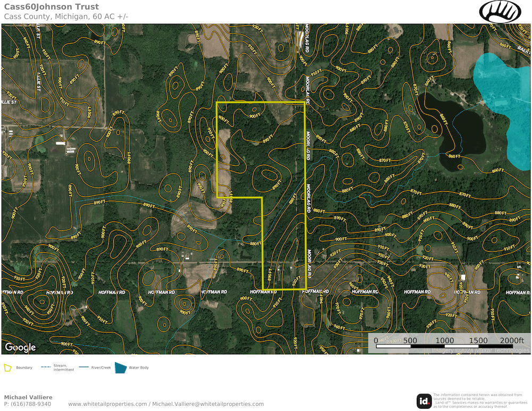Click the Water Body legend icon

tap(121, 367)
